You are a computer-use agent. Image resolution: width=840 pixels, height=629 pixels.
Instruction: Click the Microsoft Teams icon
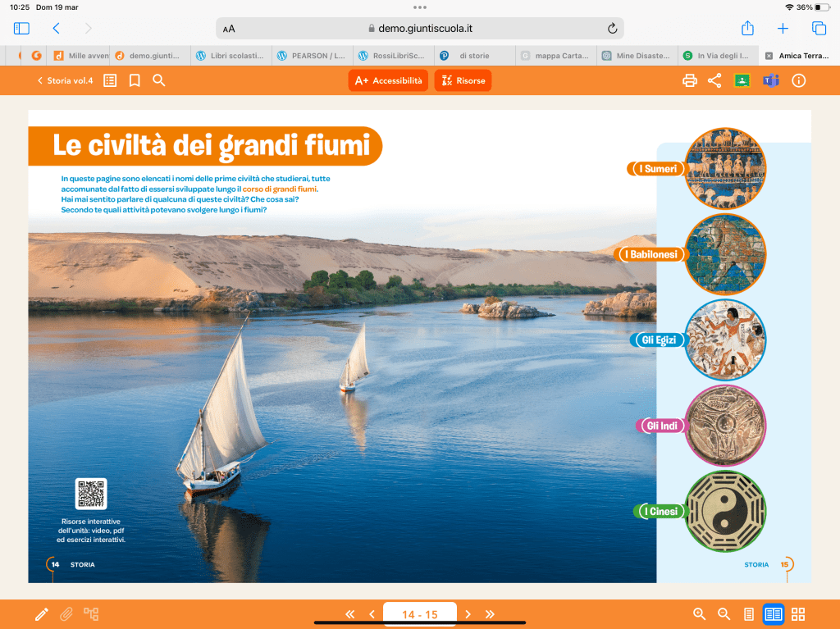pos(770,80)
